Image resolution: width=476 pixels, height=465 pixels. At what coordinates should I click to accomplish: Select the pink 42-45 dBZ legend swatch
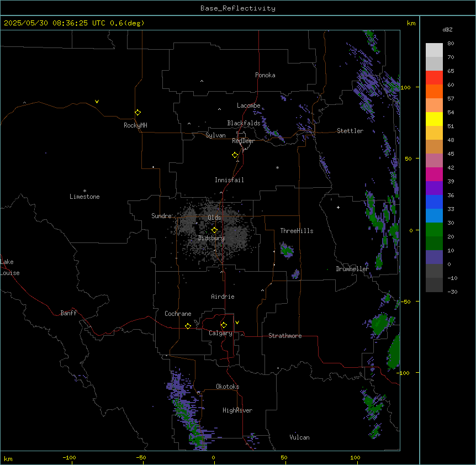click(434, 161)
